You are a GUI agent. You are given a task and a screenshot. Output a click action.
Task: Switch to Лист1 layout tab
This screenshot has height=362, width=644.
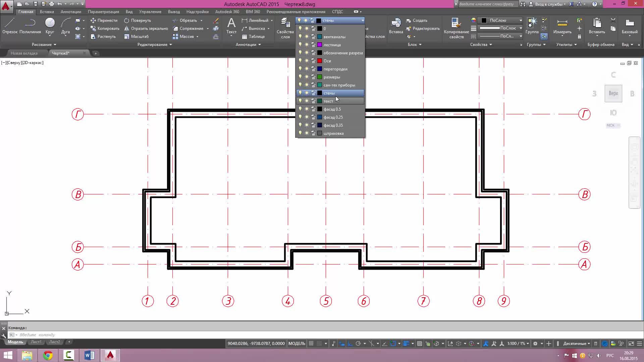pos(36,342)
